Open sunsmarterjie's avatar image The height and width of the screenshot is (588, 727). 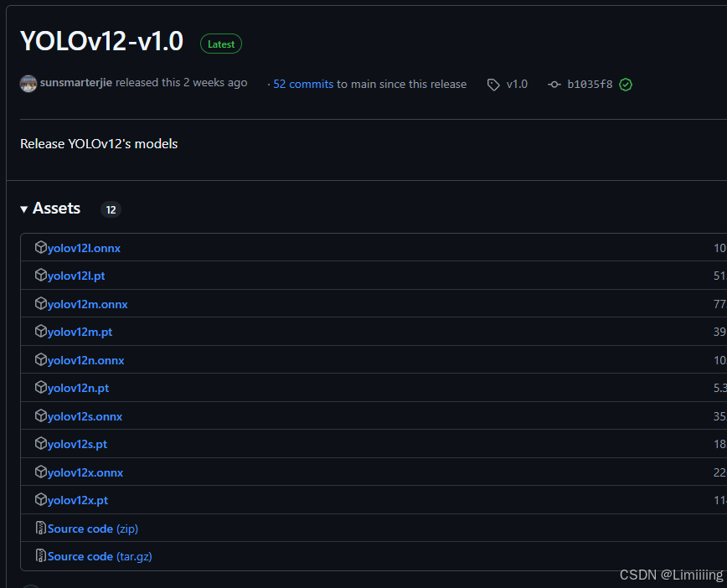pyautogui.click(x=28, y=84)
